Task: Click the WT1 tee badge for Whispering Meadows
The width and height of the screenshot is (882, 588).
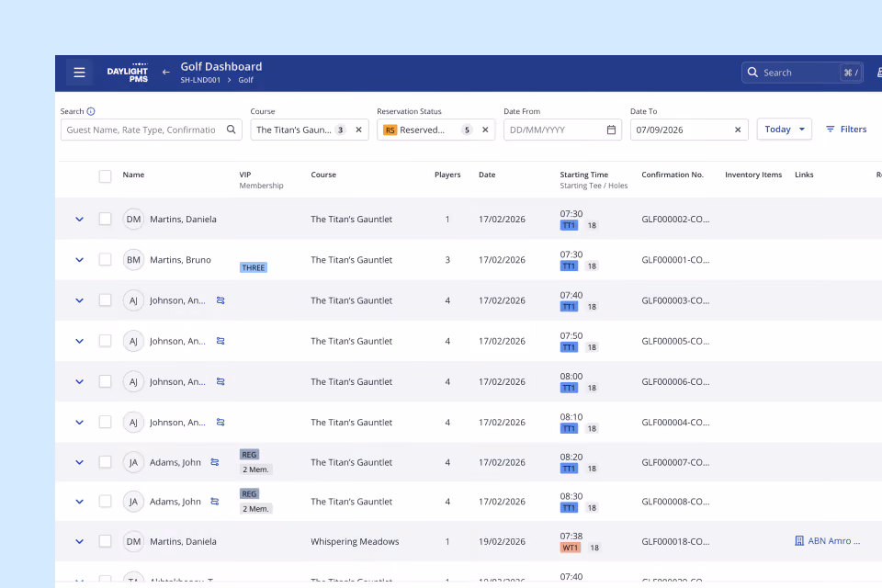Action: tap(571, 548)
